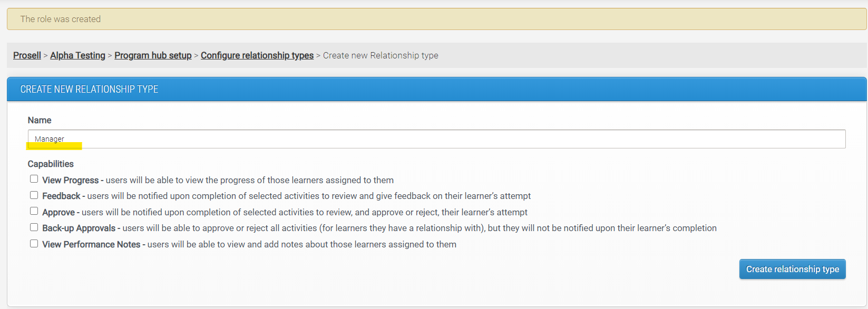Click the Name field label
This screenshot has height=309, width=868.
point(40,120)
